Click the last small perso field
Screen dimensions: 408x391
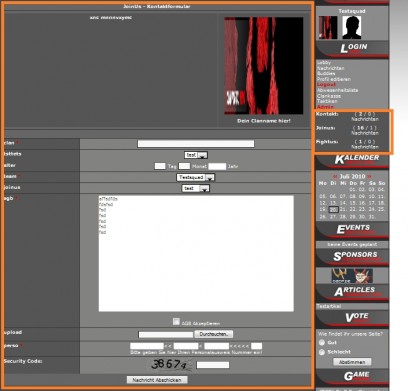pos(257,346)
